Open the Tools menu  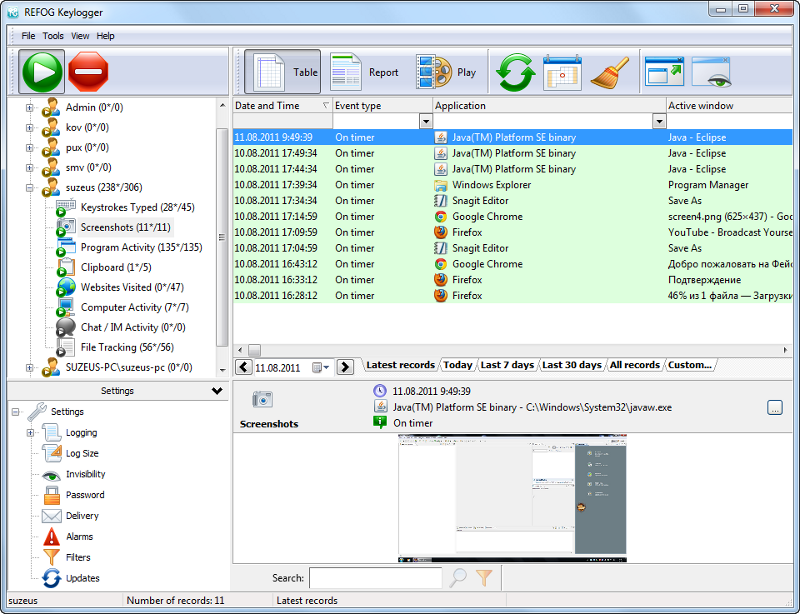53,36
